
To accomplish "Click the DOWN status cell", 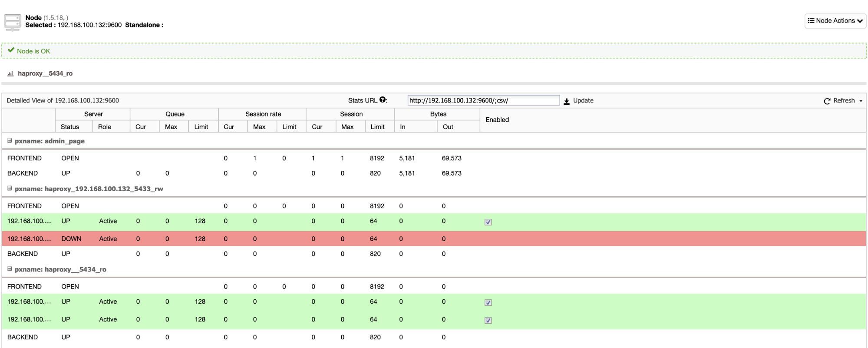I will pos(71,239).
